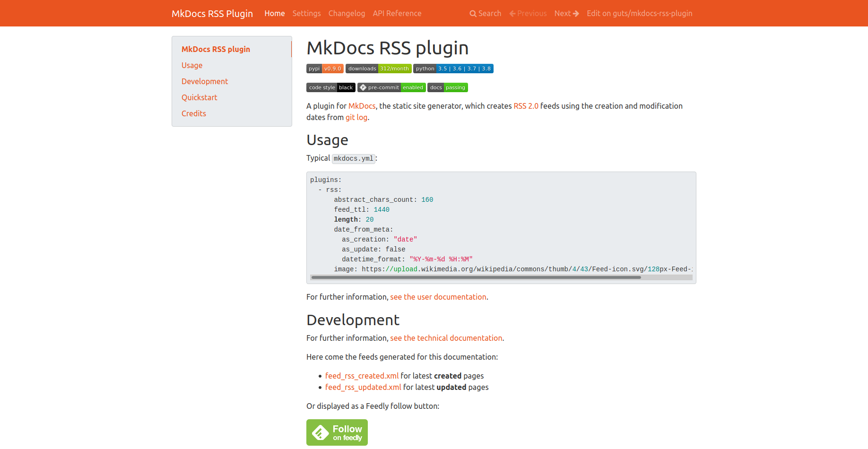The height and width of the screenshot is (449, 868).
Task: Jump to Usage in sidebar
Action: 192,65
